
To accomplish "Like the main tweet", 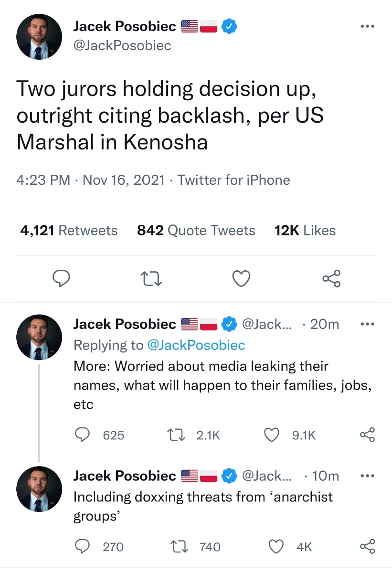I will click(241, 278).
